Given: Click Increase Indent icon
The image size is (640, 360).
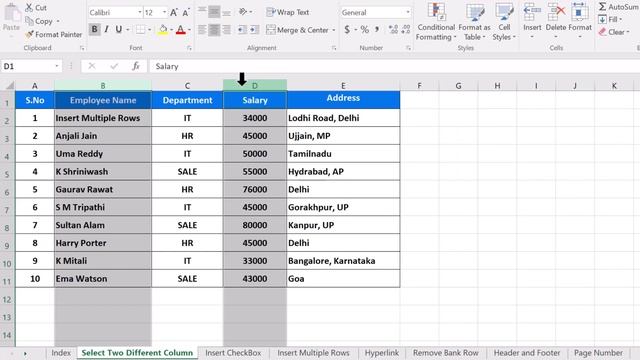Looking at the screenshot, I should [x=254, y=29].
